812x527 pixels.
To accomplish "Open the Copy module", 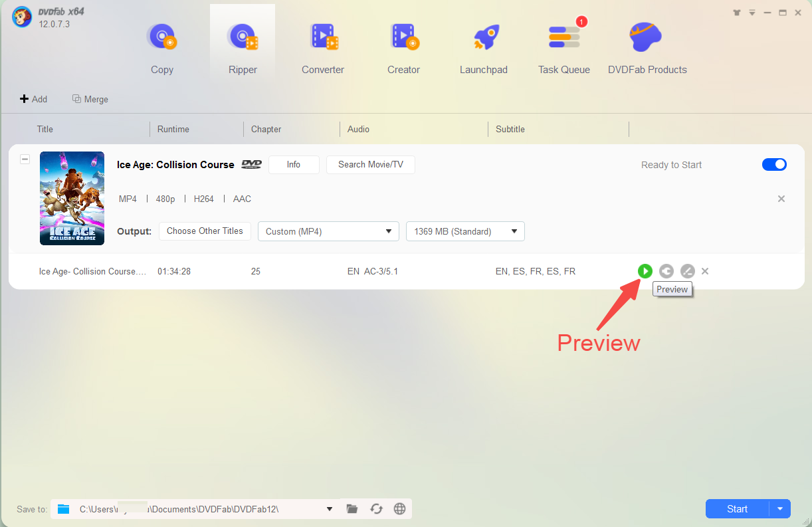I will coord(161,48).
